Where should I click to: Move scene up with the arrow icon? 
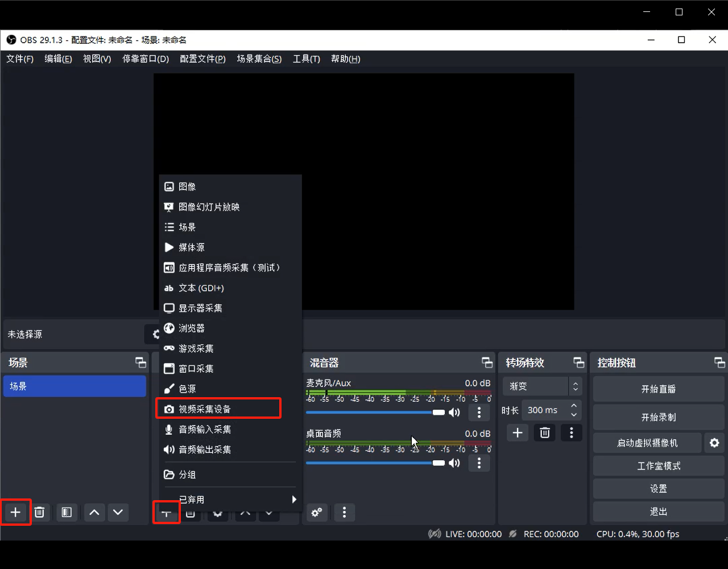pos(94,512)
